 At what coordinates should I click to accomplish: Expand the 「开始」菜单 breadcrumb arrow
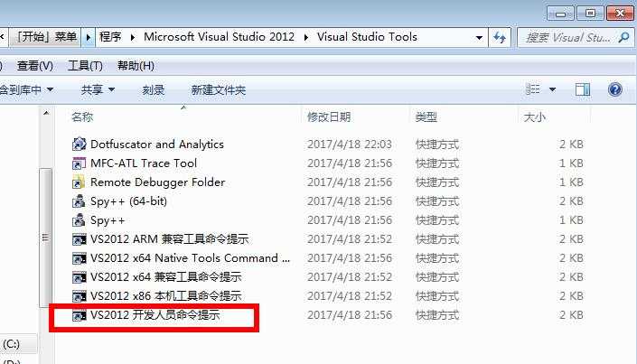[89, 37]
